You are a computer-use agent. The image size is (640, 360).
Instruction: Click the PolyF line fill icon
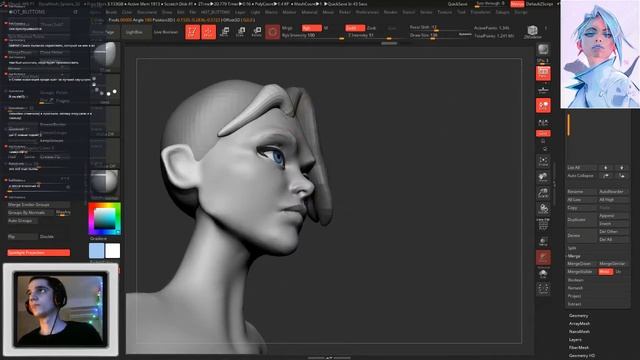(x=543, y=225)
